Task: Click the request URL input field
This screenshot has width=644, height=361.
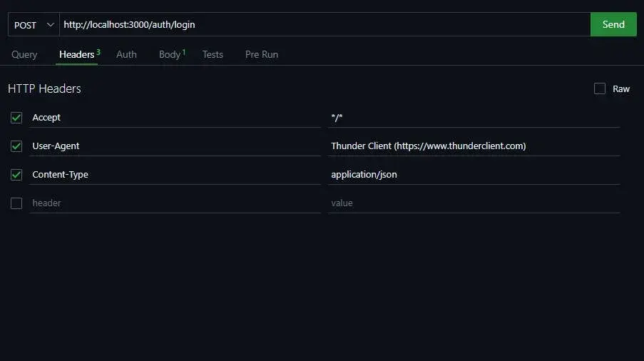Action: coord(321,25)
